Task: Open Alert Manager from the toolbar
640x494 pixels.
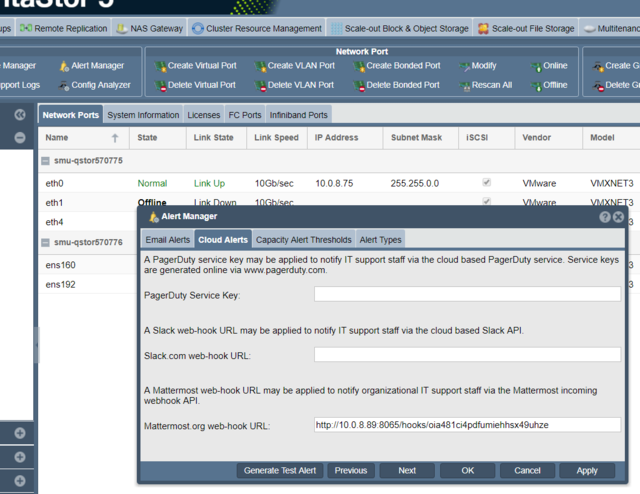Action: (91, 66)
